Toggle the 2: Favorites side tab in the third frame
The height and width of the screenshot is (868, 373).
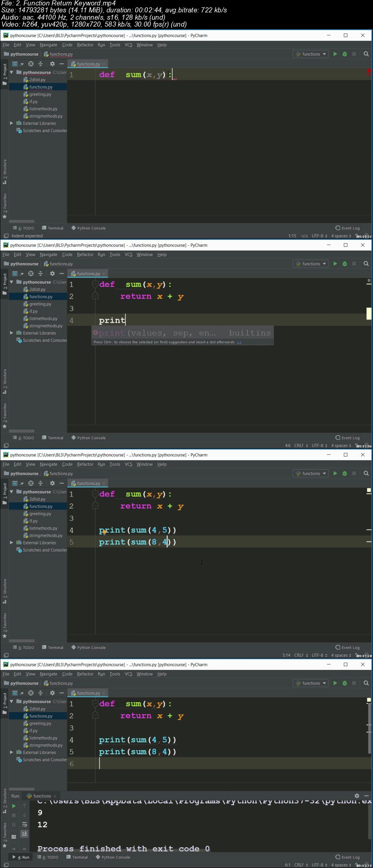point(4,625)
